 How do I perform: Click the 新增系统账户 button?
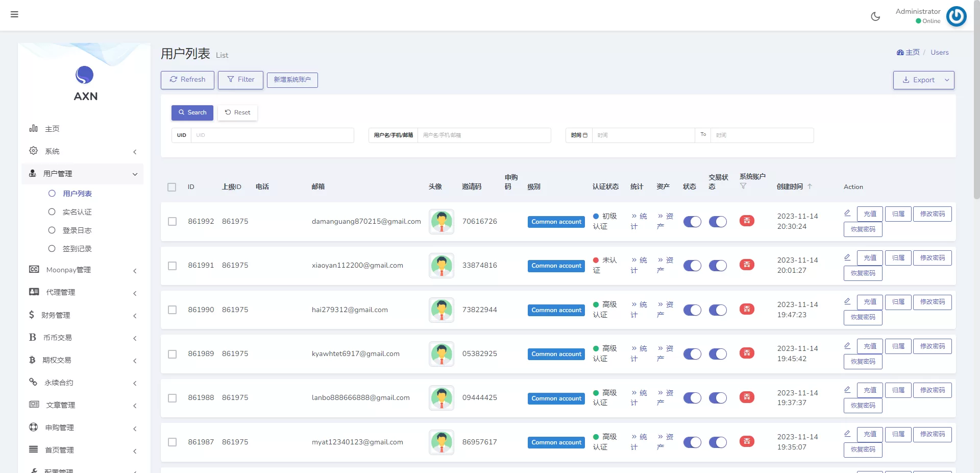[292, 80]
